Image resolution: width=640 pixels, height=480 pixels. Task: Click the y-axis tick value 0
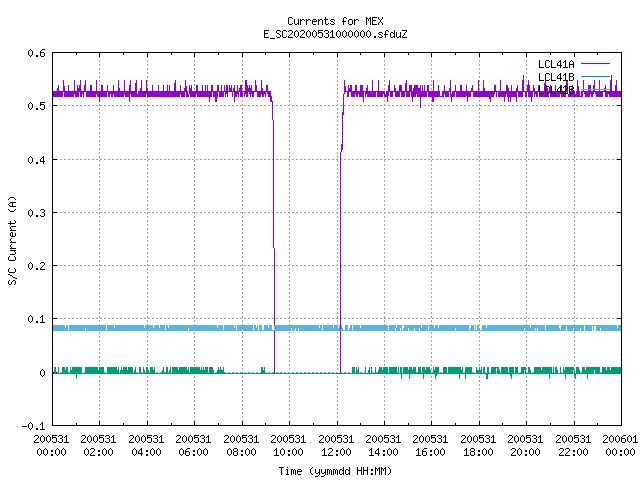[x=42, y=373]
